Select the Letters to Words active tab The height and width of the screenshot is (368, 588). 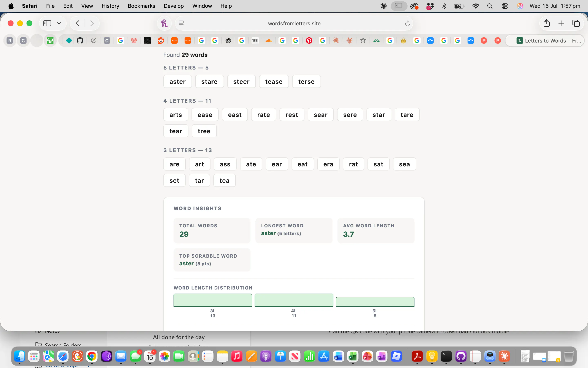tap(545, 40)
